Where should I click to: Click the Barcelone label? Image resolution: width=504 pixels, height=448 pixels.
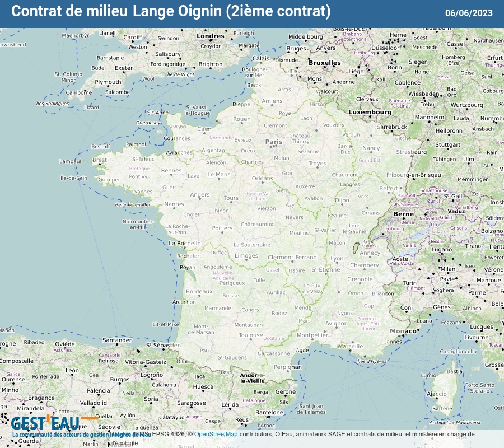click(269, 412)
